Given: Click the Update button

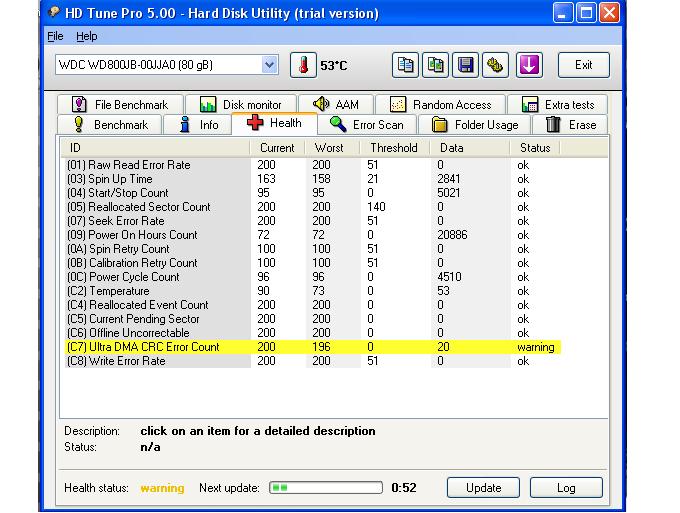Looking at the screenshot, I should [484, 488].
